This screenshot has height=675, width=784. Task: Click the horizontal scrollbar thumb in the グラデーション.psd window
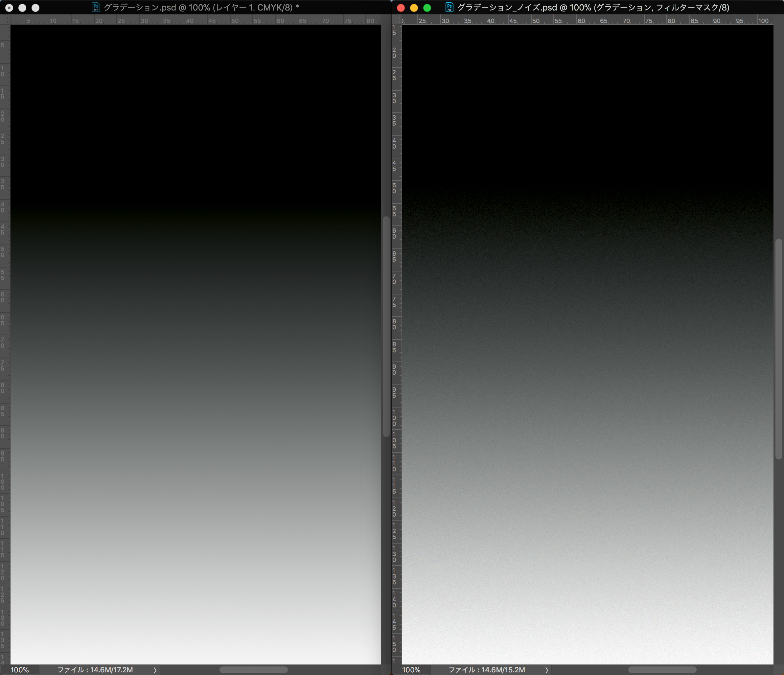point(254,670)
